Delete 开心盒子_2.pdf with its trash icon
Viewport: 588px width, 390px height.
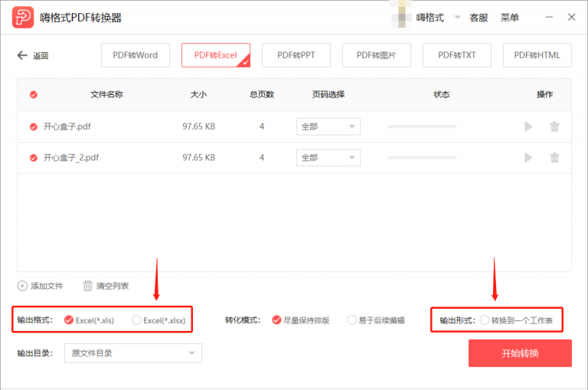coord(554,158)
